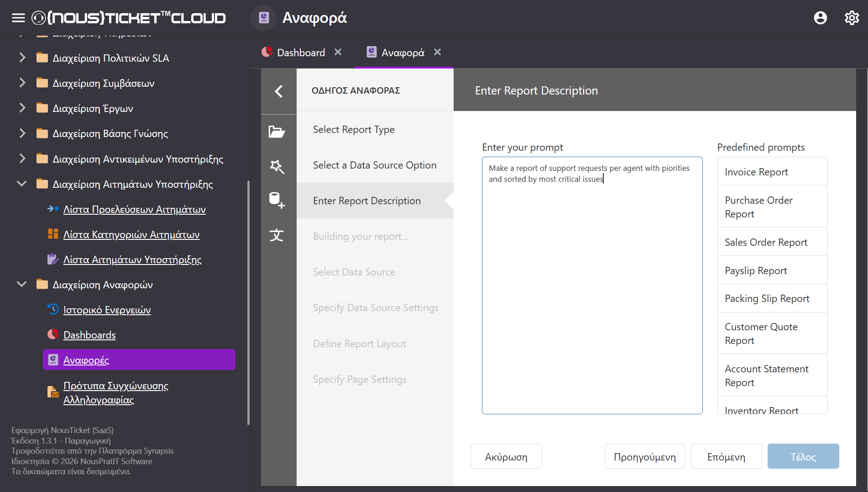Click the Επόμενη next button

(x=726, y=456)
